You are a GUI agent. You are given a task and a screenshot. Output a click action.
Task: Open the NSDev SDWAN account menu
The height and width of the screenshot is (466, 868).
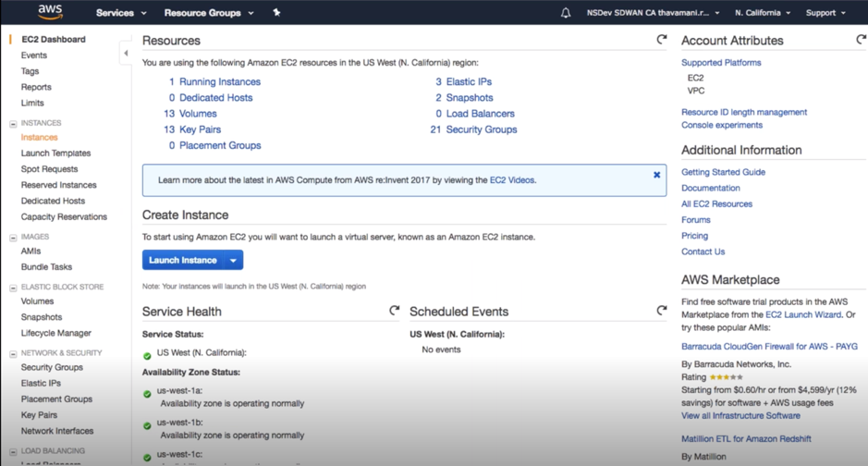click(x=654, y=13)
